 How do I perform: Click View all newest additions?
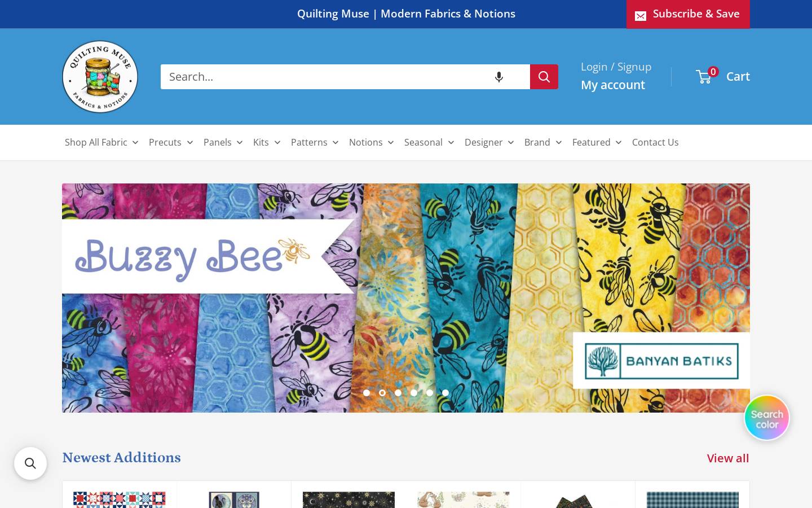[728, 458]
